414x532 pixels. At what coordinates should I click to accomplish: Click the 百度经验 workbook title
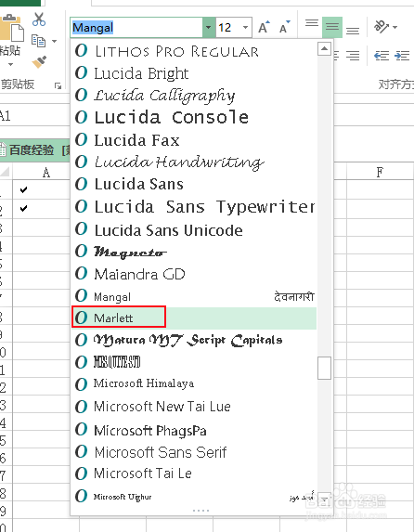click(32, 150)
